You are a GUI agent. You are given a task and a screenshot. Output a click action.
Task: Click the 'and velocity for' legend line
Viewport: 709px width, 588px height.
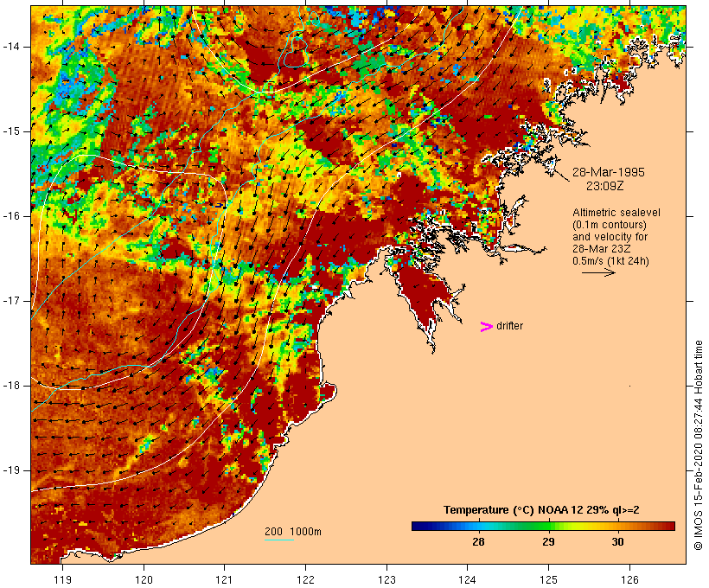610,237
